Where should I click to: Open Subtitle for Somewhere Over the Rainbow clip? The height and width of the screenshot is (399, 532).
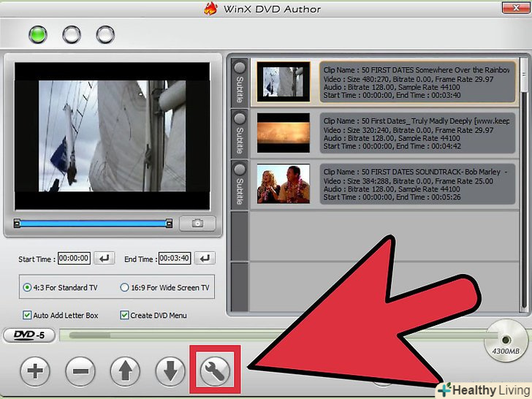point(240,83)
